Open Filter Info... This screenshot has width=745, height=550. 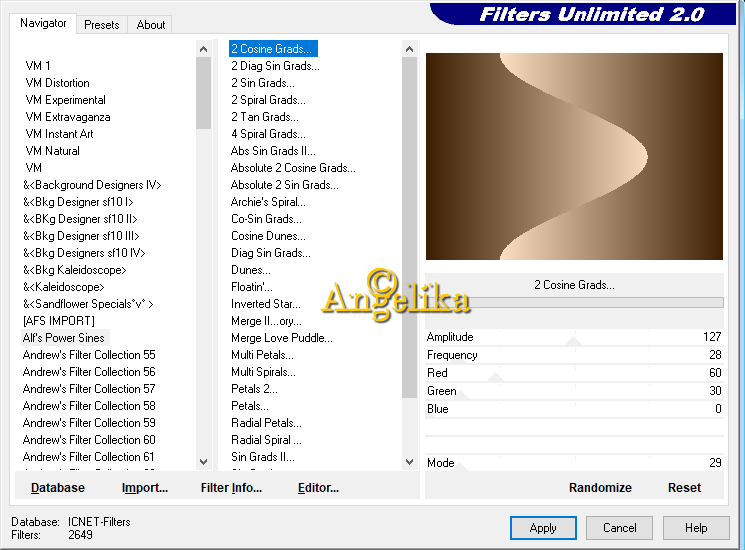(231, 488)
